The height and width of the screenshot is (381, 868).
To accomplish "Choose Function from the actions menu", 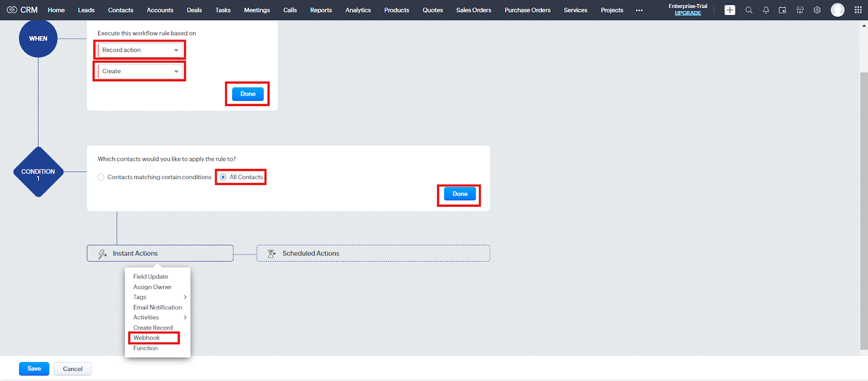I will click(x=145, y=348).
